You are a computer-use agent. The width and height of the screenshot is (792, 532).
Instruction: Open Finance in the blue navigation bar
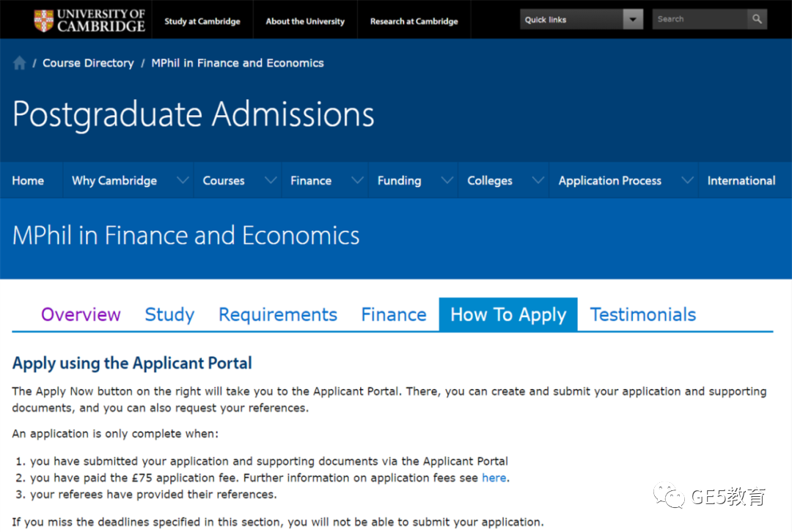pyautogui.click(x=311, y=181)
